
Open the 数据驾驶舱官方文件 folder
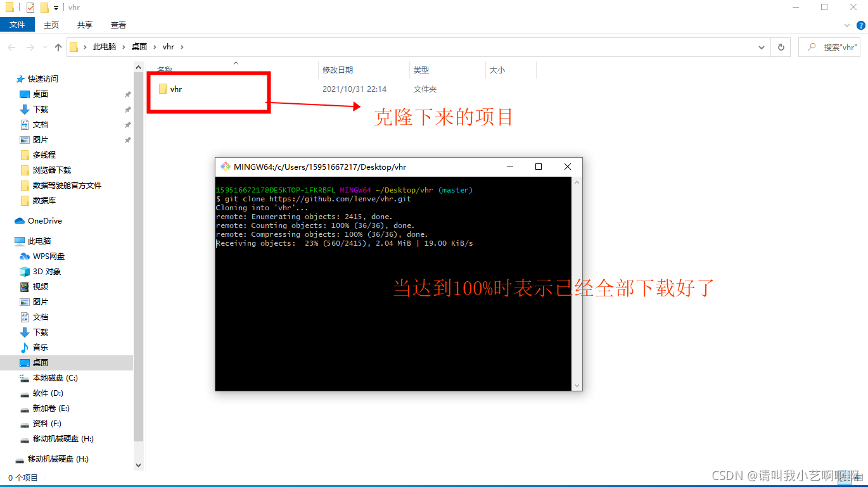(67, 186)
